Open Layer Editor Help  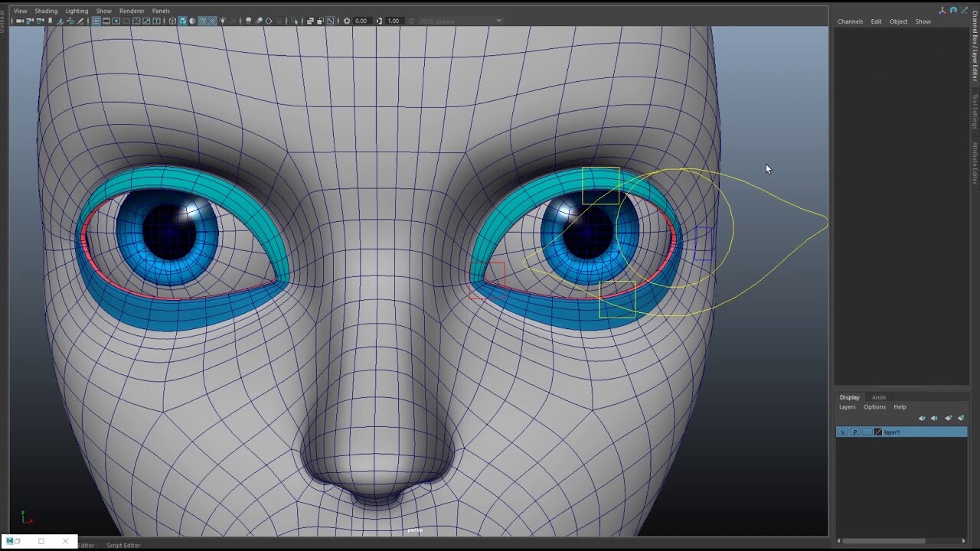click(x=900, y=407)
